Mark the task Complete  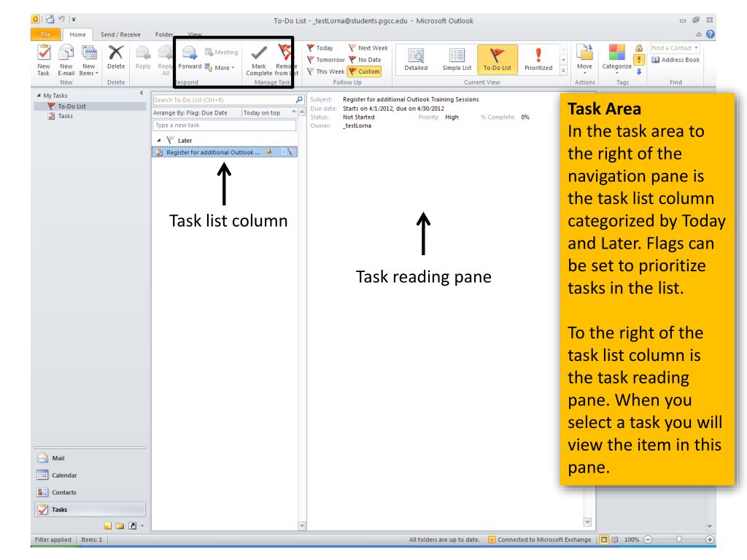coord(259,60)
